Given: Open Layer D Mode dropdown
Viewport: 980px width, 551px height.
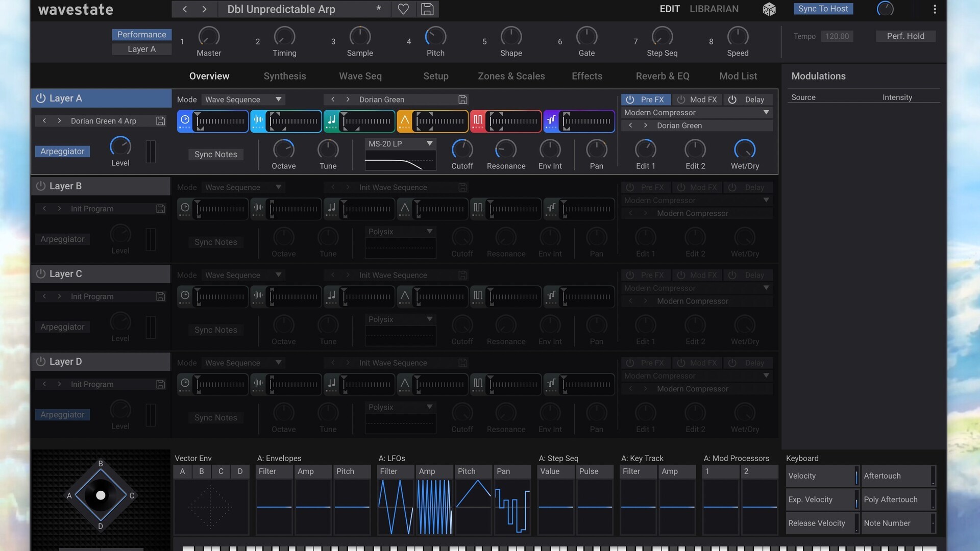Looking at the screenshot, I should [x=243, y=363].
